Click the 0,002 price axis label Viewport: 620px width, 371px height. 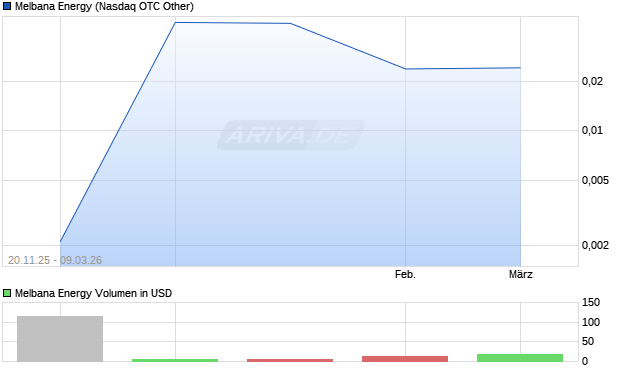pos(595,245)
